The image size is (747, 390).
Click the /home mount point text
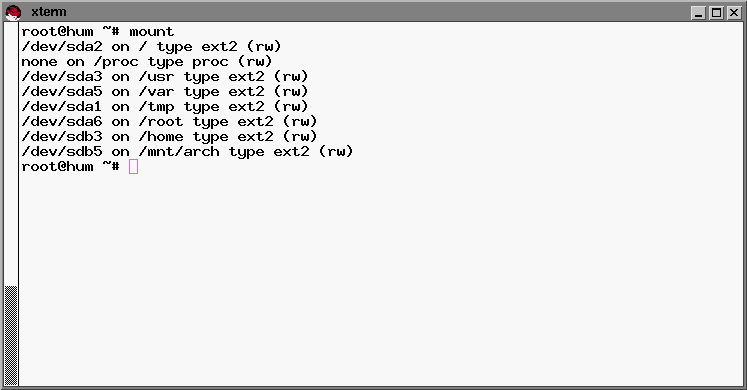point(161,137)
